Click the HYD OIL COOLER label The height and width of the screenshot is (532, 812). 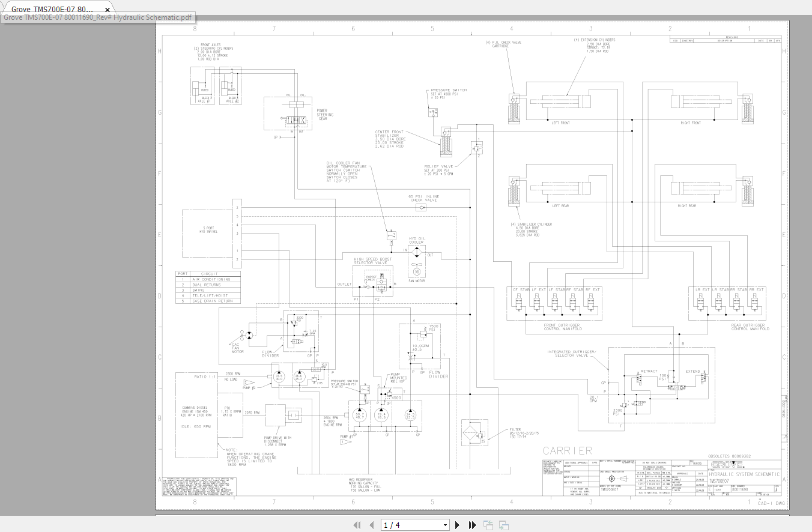(x=416, y=240)
